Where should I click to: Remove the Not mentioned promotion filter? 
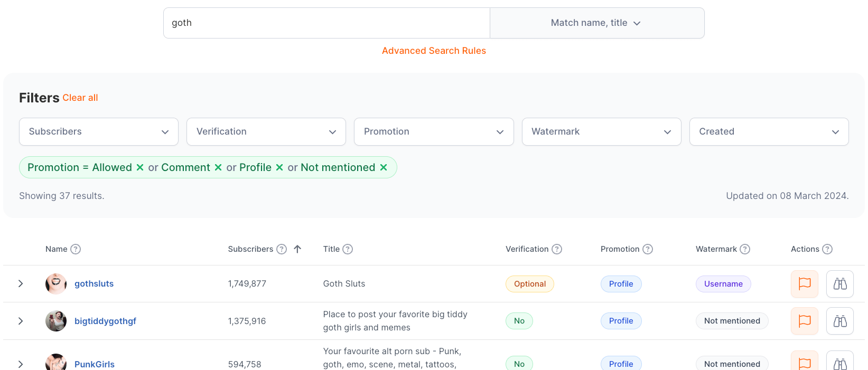[x=384, y=167]
